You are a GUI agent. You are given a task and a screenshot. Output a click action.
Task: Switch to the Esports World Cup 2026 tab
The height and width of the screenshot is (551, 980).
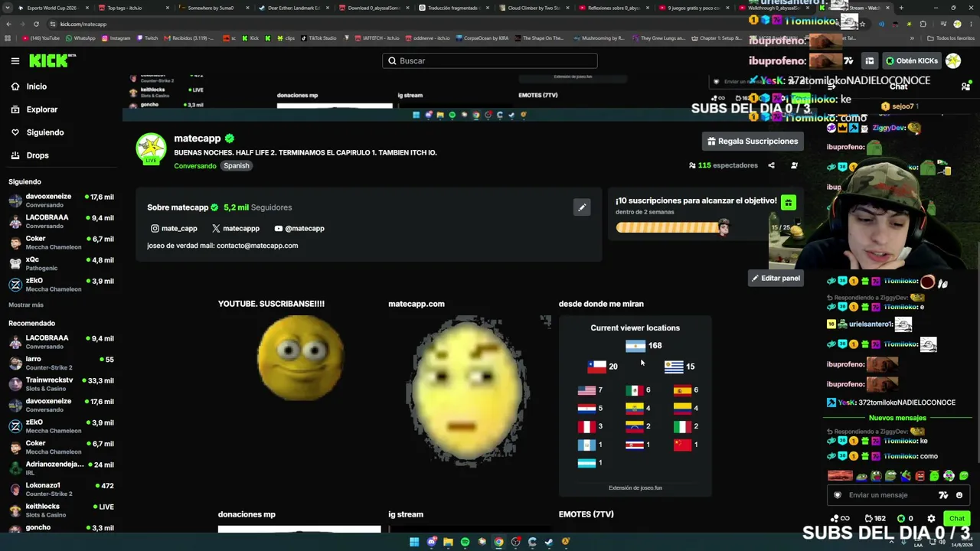pos(52,8)
